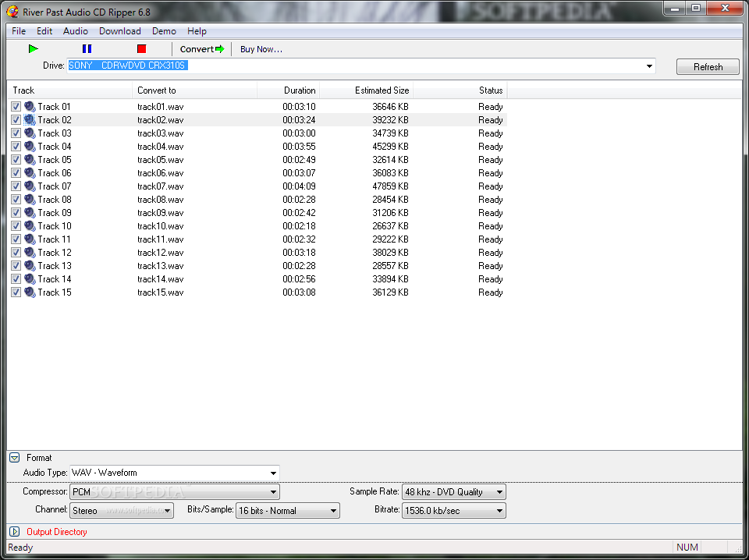Open the File menu
The height and width of the screenshot is (560, 749).
point(19,31)
